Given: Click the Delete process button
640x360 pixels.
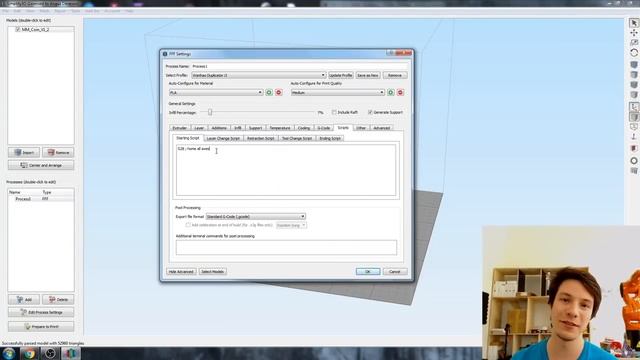Looking at the screenshot, I should 58,299.
